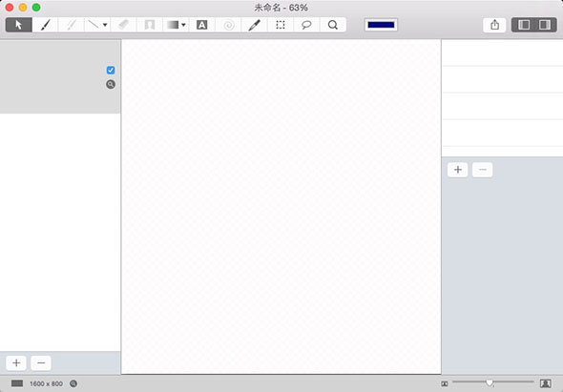This screenshot has height=392, width=563.
Task: Click on the white drawing canvas
Action: (x=281, y=206)
